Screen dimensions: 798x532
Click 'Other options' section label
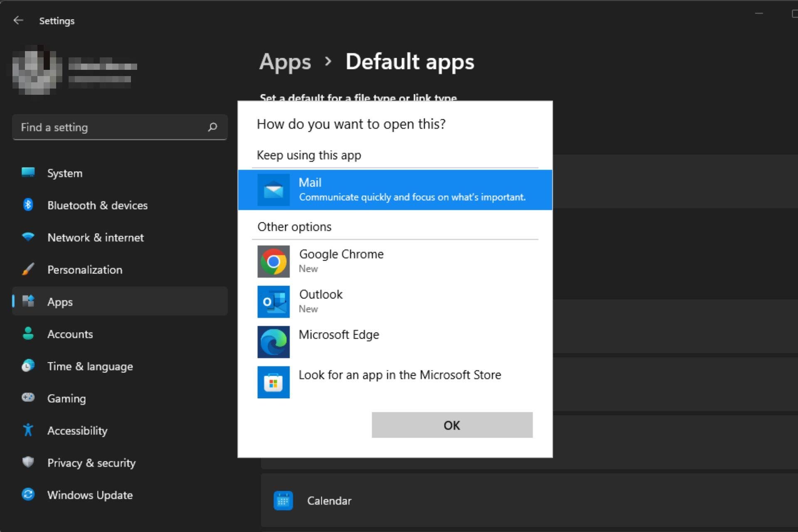coord(294,227)
